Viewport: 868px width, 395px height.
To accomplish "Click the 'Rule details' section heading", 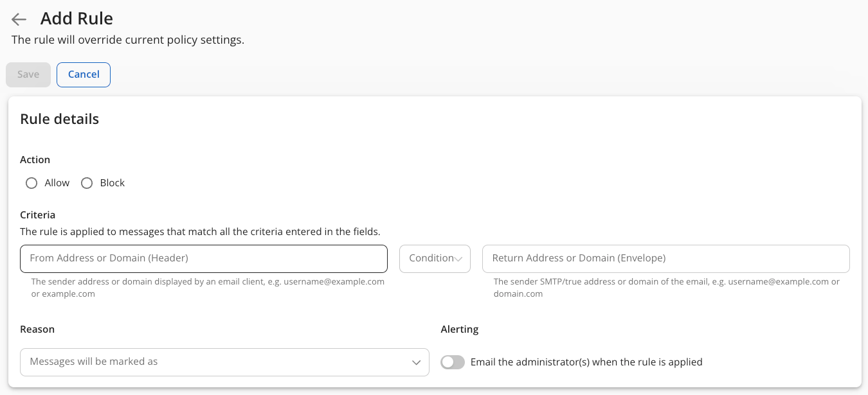I will point(60,119).
